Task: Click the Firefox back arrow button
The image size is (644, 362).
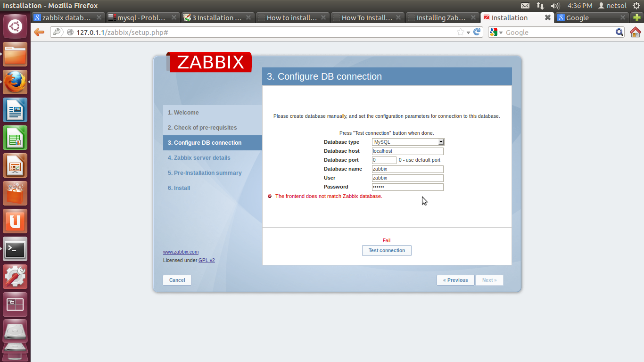Action: [39, 32]
